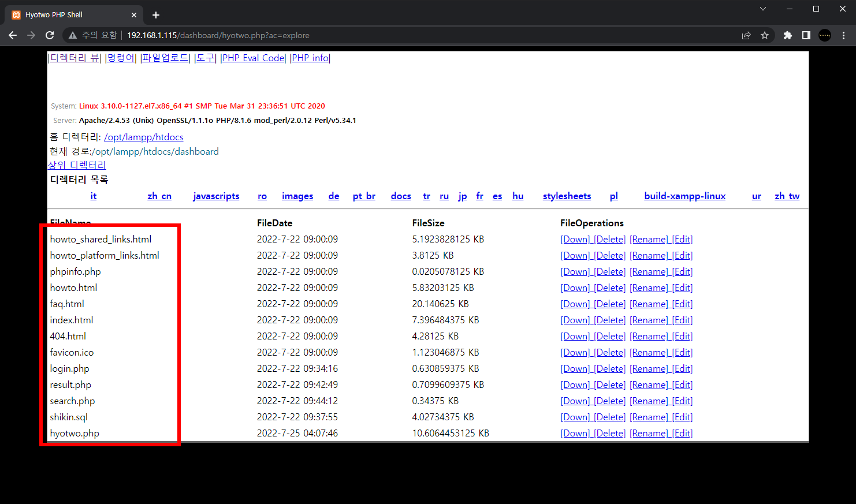Open the 명령어 menu link
The image size is (856, 504).
121,58
